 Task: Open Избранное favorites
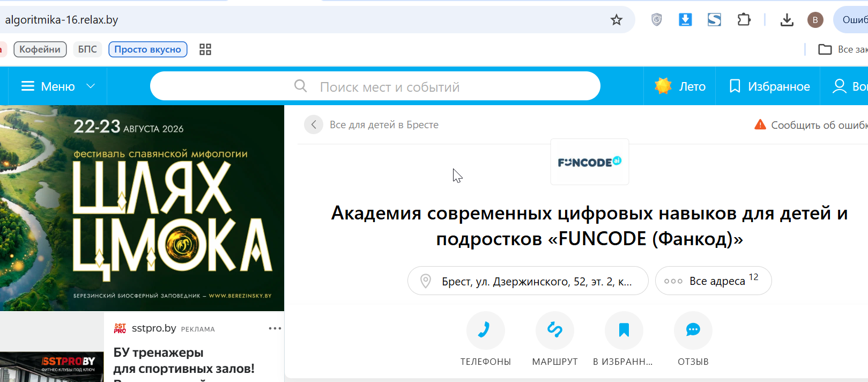click(768, 86)
